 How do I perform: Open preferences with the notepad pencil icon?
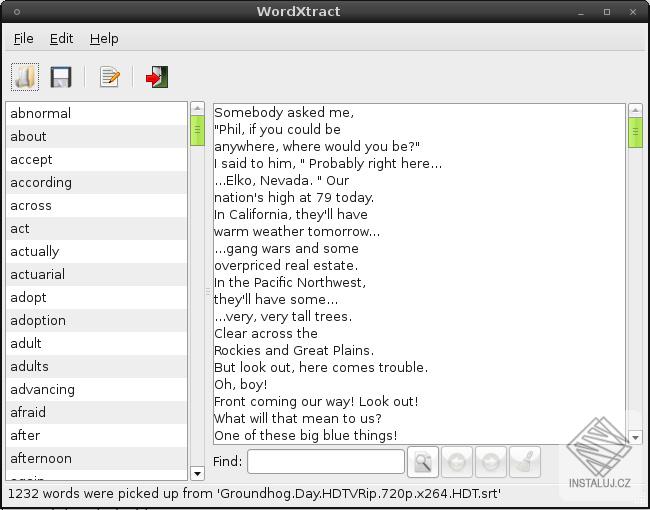(x=109, y=77)
